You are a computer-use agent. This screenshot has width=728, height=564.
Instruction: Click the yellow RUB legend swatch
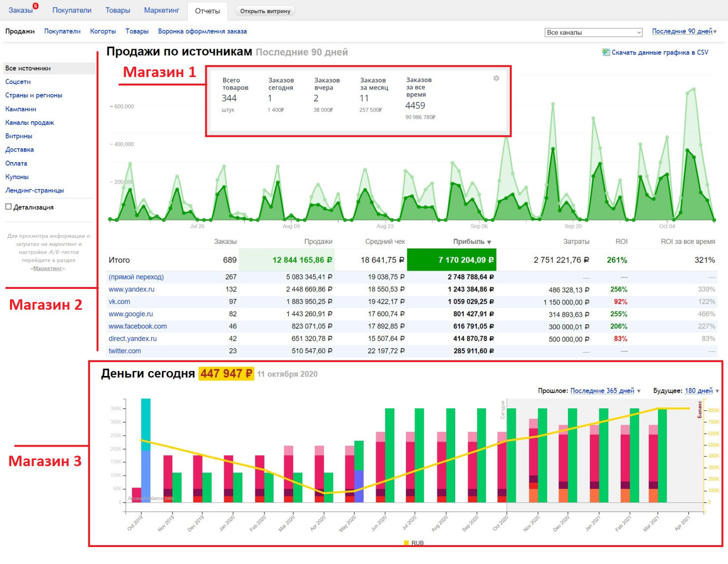(406, 543)
